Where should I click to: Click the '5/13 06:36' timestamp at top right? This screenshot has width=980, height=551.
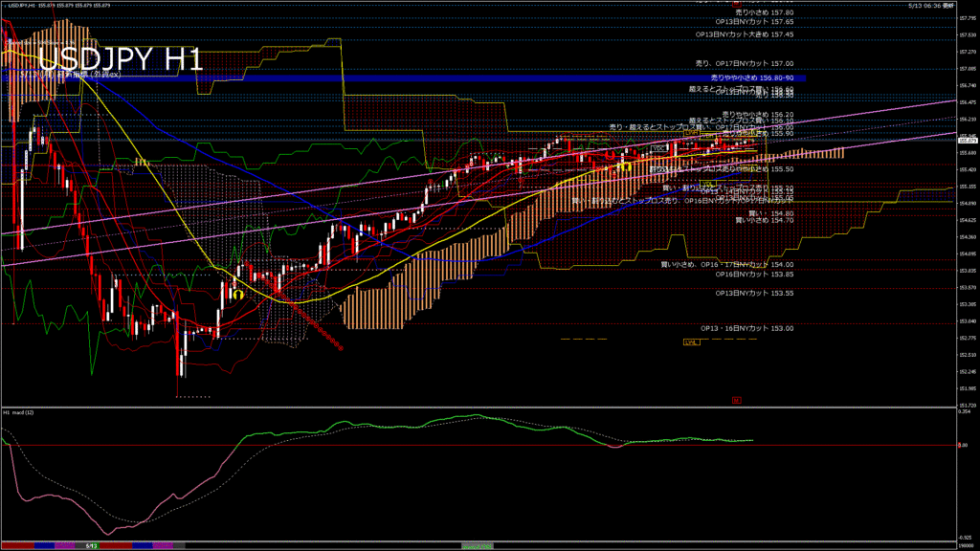(x=931, y=5)
